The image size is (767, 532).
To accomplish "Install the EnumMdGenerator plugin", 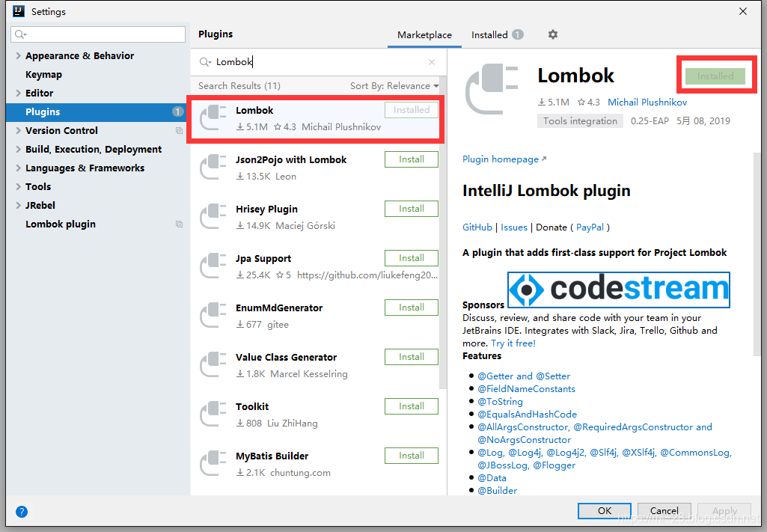I will click(412, 308).
